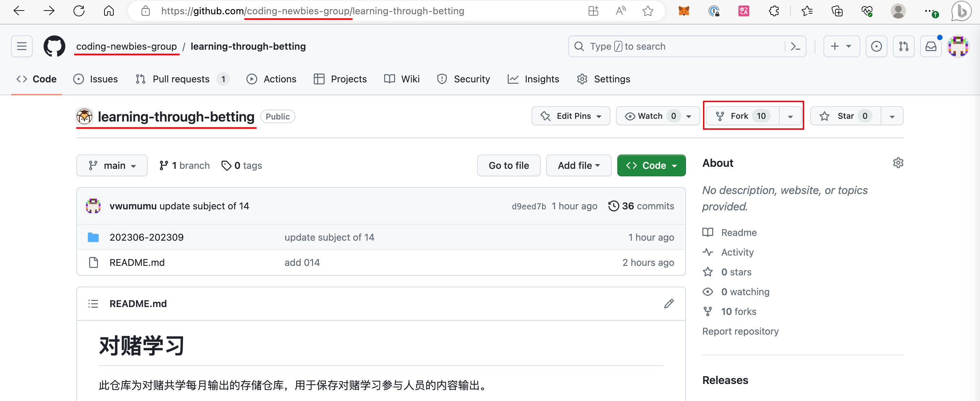Click the GitHub octocat logo
Viewport: 980px width, 401px height.
click(x=54, y=46)
